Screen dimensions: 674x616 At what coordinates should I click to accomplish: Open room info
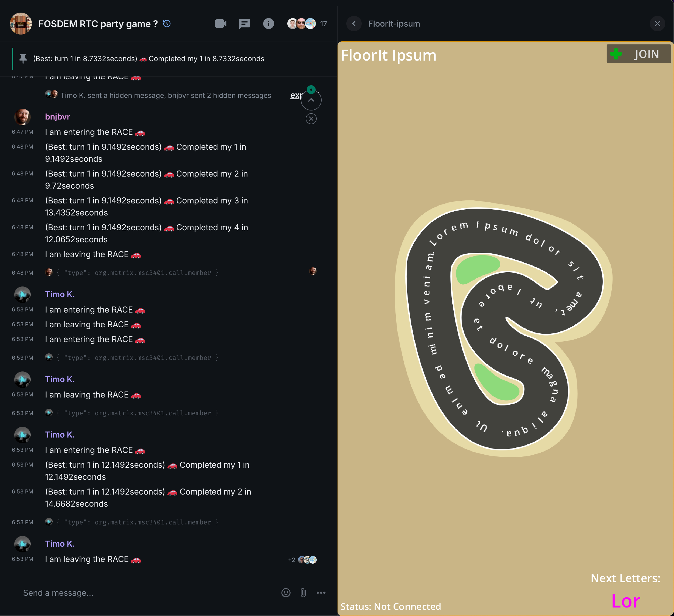[268, 24]
